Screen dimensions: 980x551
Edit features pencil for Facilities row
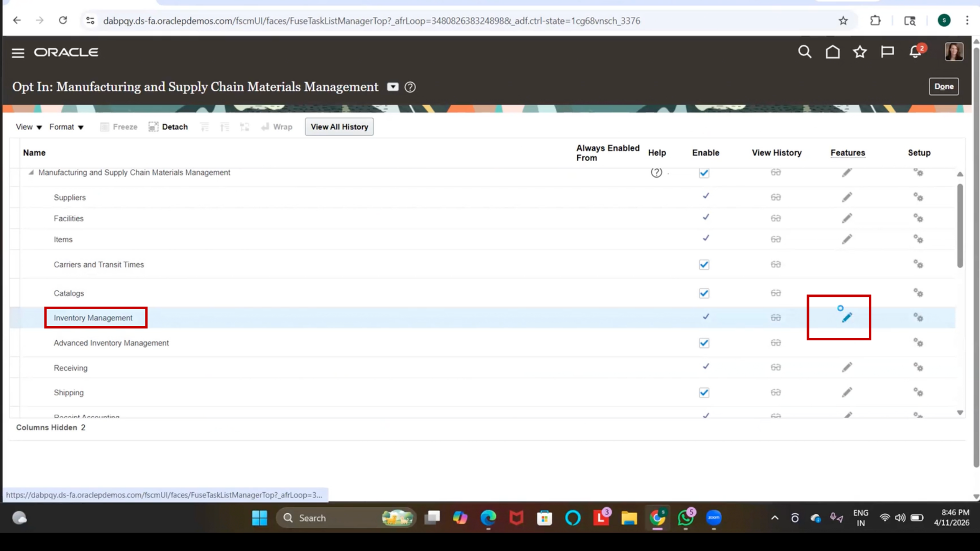[847, 218]
